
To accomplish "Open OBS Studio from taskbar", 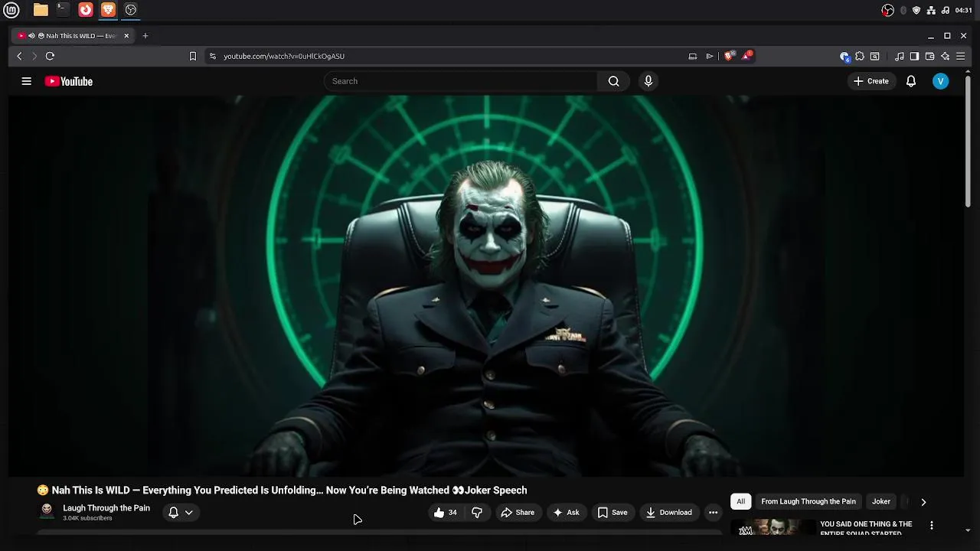I will (x=131, y=10).
